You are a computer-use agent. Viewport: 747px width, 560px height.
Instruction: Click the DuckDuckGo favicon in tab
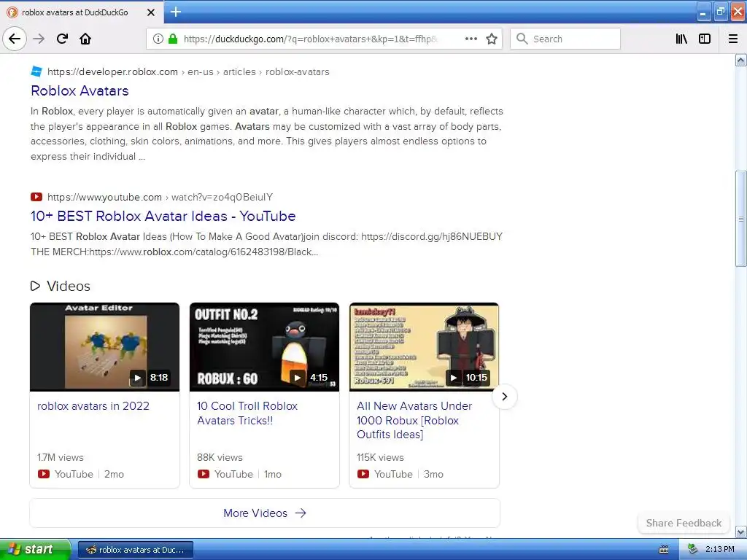click(12, 12)
